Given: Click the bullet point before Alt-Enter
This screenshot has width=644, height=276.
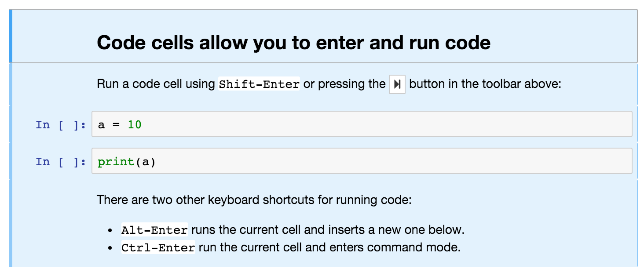Looking at the screenshot, I should (111, 230).
